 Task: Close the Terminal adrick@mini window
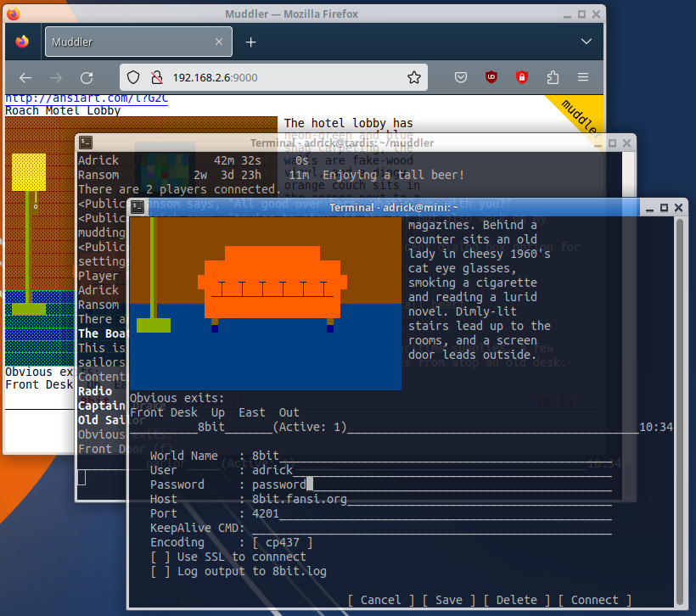point(679,207)
